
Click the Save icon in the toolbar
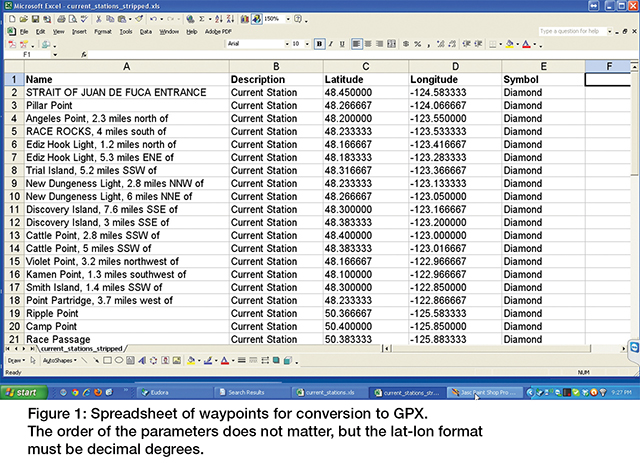[x=34, y=18]
